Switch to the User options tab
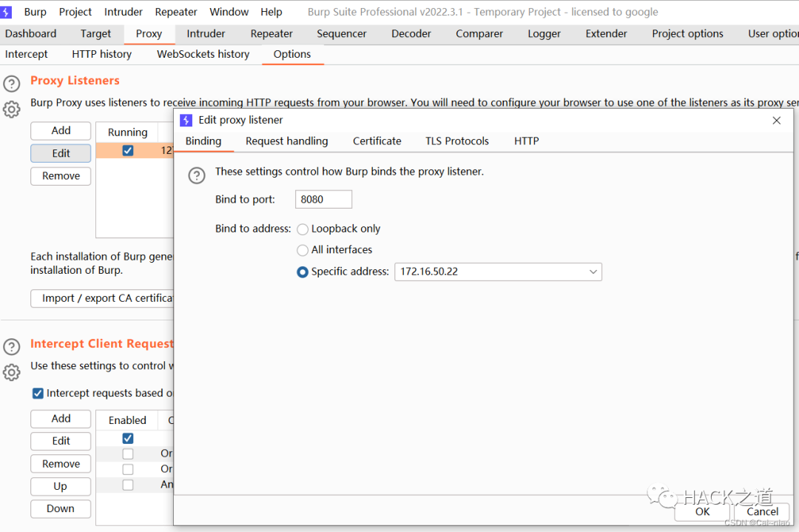Image resolution: width=799 pixels, height=532 pixels. [772, 33]
